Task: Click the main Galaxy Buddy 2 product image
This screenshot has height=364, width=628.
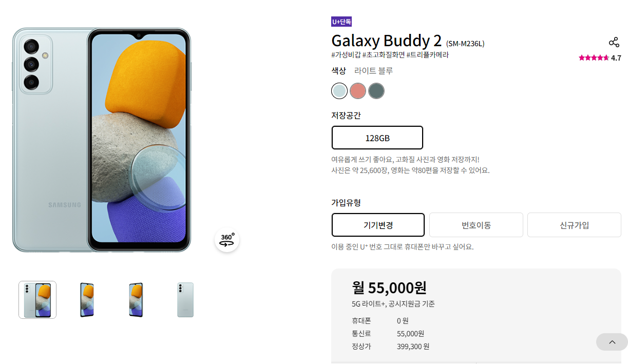Action: 102,140
